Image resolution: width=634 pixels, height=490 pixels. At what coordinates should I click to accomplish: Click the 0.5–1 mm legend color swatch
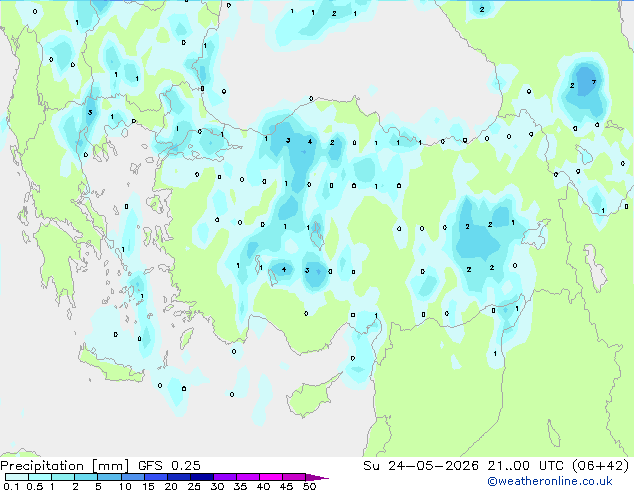40,477
